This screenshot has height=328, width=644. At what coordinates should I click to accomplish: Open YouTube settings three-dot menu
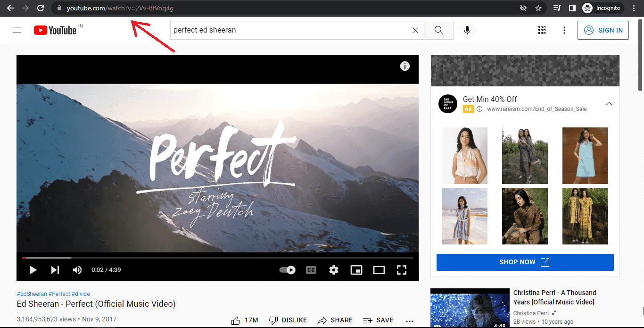click(x=564, y=30)
